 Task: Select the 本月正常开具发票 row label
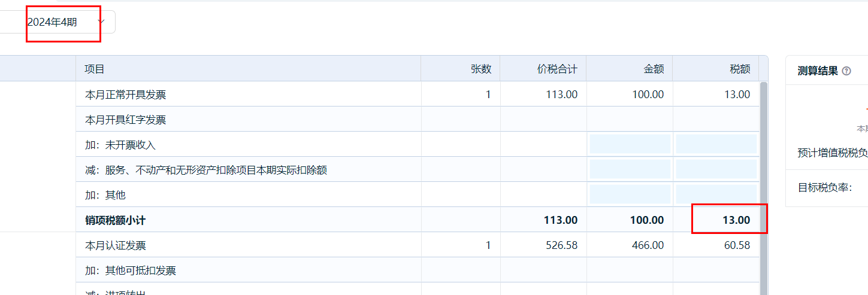(x=126, y=95)
